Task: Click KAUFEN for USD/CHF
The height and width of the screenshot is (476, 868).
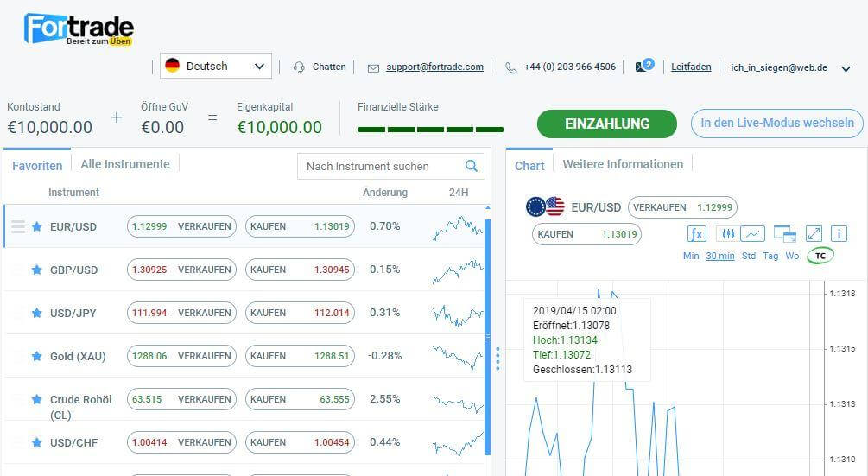Action: [300, 442]
